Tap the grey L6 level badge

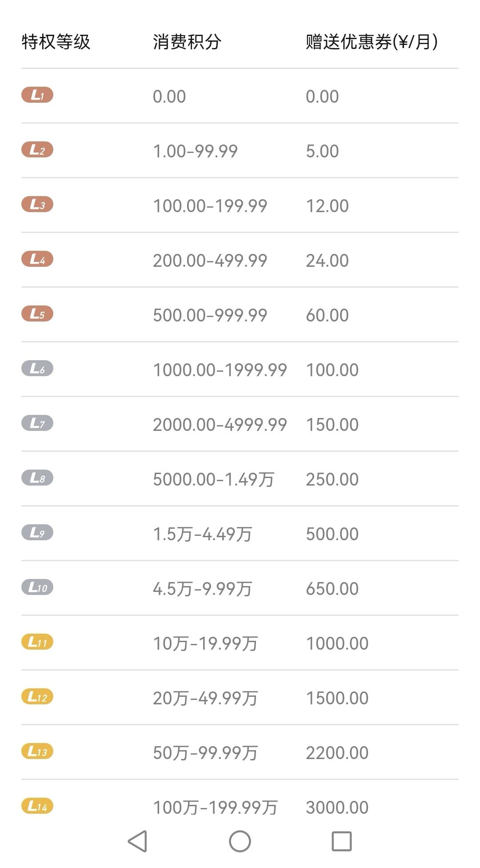(37, 369)
